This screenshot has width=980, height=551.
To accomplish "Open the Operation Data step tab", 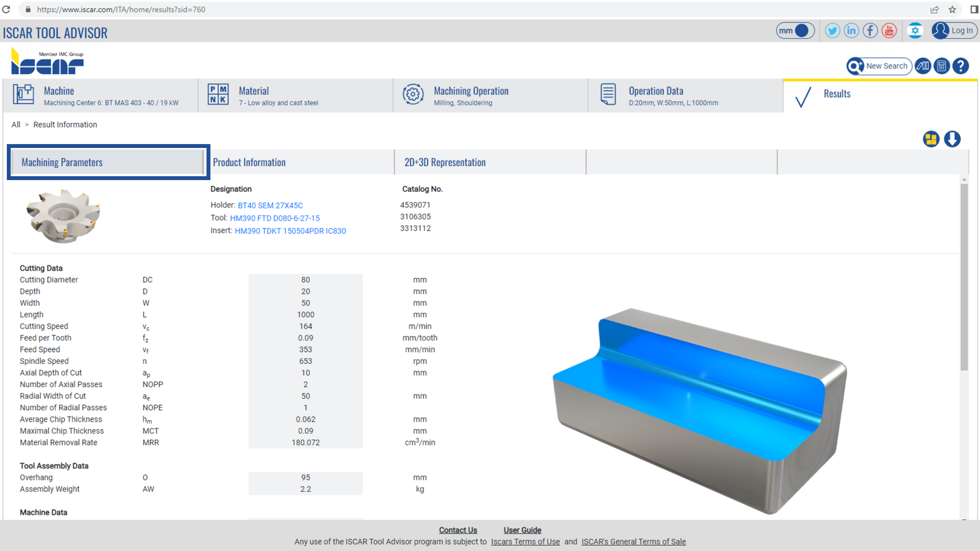I will (686, 95).
